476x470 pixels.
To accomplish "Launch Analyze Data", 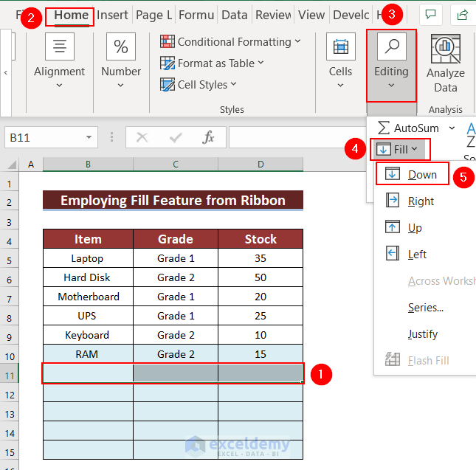I will (x=445, y=63).
